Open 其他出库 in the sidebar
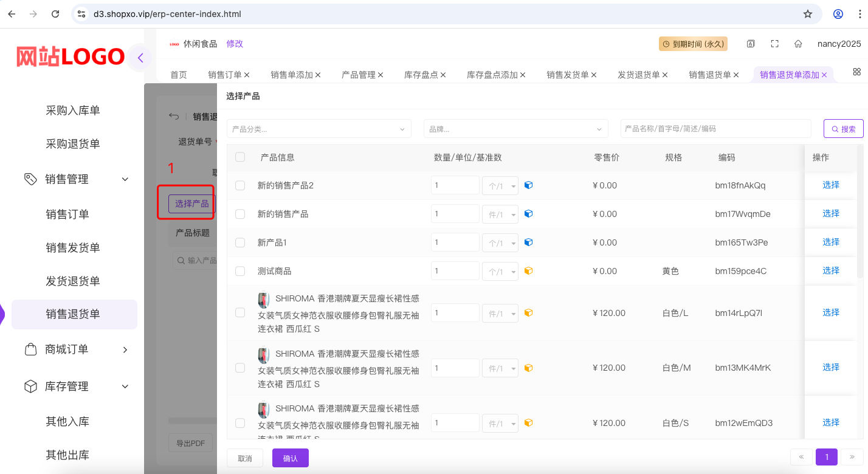Viewport: 868px width, 474px height. click(x=67, y=455)
